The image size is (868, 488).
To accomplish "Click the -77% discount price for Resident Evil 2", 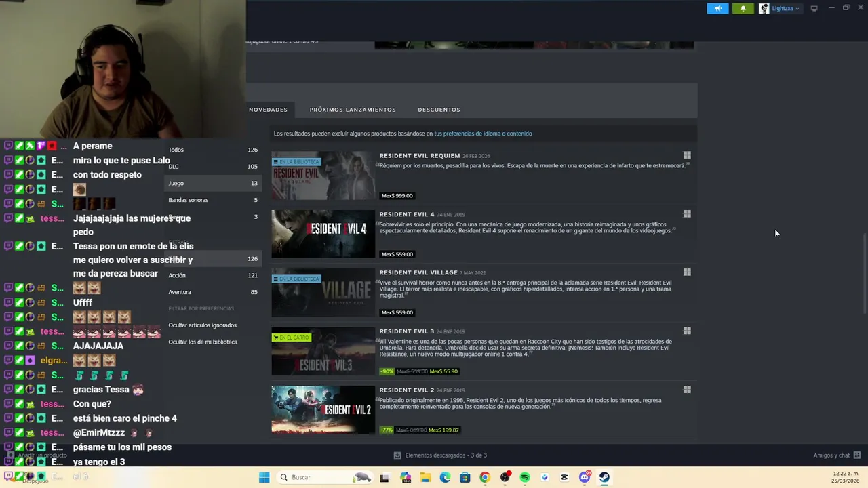I will click(420, 430).
